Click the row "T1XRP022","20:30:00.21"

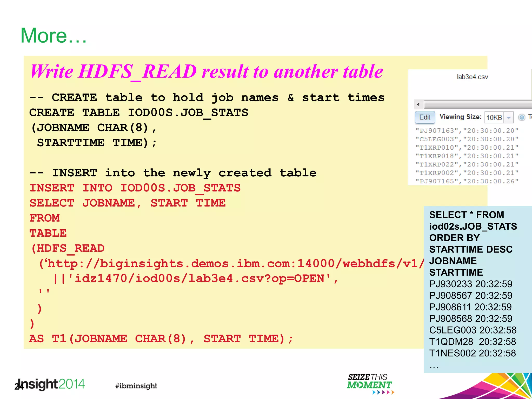(467, 164)
